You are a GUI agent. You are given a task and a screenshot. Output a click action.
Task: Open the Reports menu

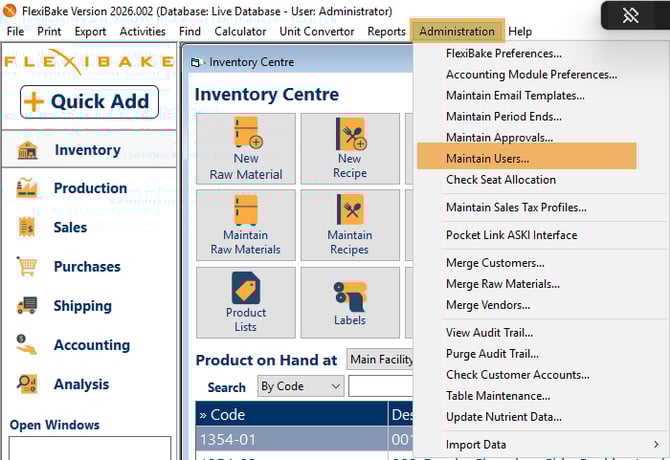[386, 31]
